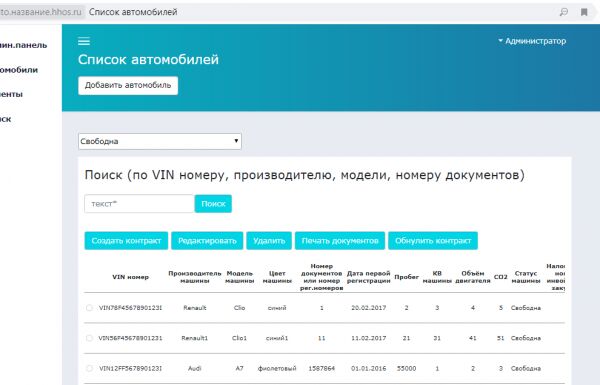Click the browser search magnifier icon
Viewport: 600px width, 385px height.
564,12
